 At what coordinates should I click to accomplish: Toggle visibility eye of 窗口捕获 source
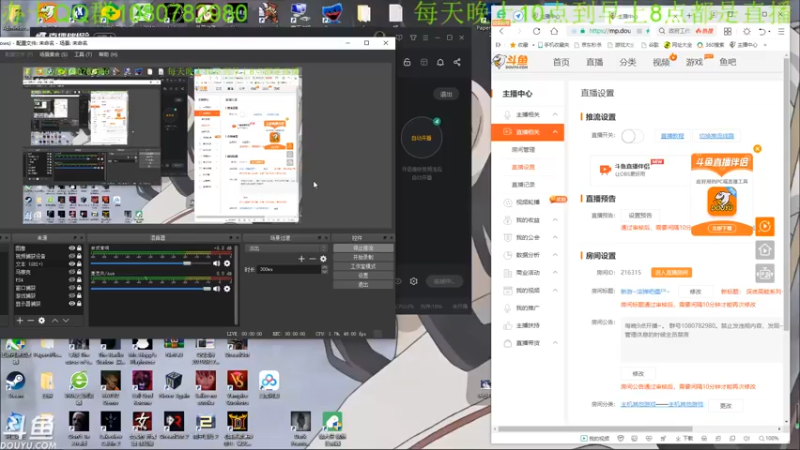pyautogui.click(x=71, y=288)
